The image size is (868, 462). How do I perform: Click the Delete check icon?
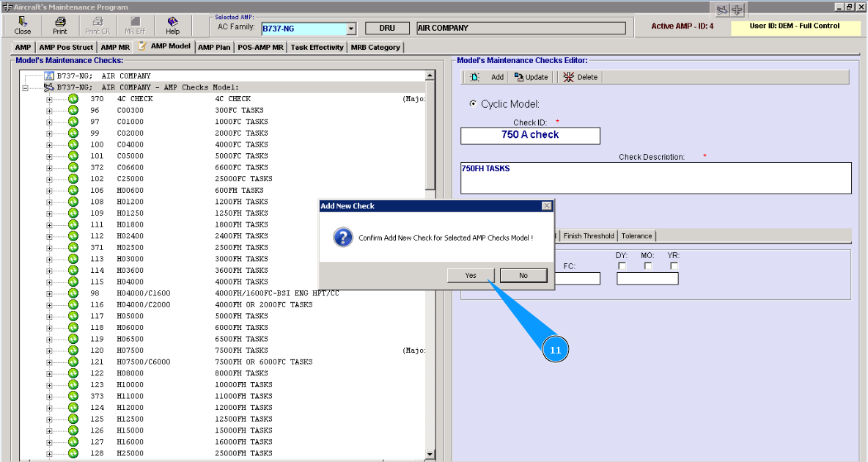click(x=569, y=77)
